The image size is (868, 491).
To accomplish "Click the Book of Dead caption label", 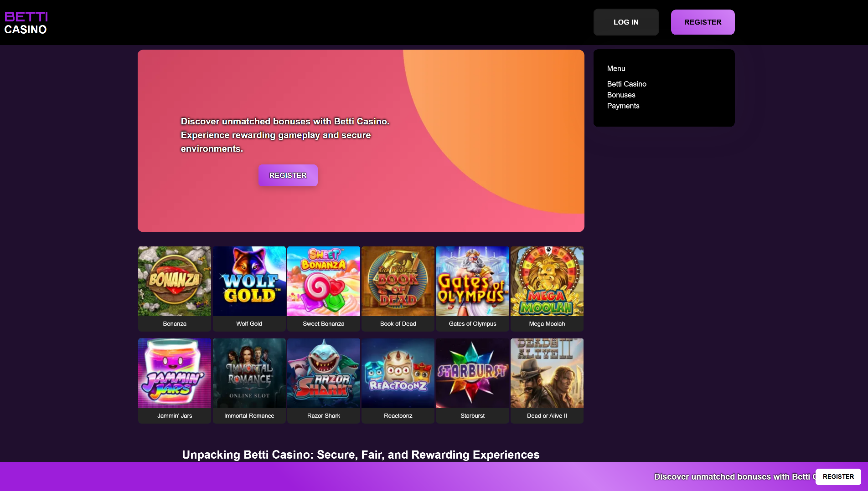I will pos(398,324).
